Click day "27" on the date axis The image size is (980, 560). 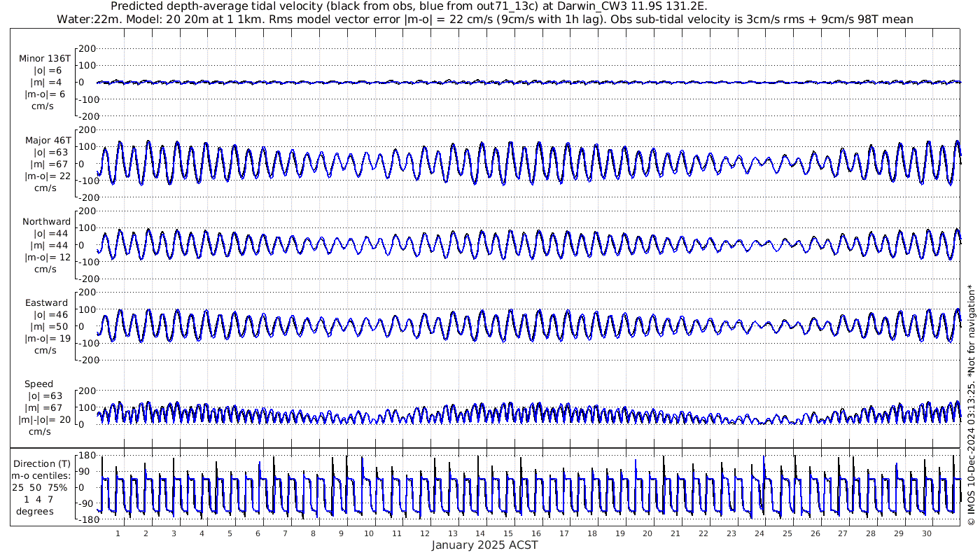[x=843, y=534]
